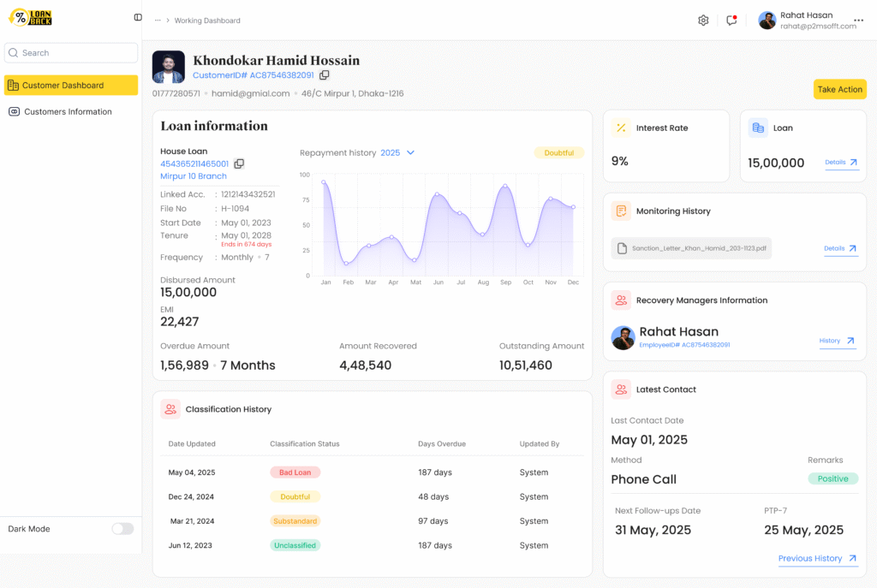Click the Monitoring History card icon
This screenshot has height=588, width=877.
(x=621, y=211)
